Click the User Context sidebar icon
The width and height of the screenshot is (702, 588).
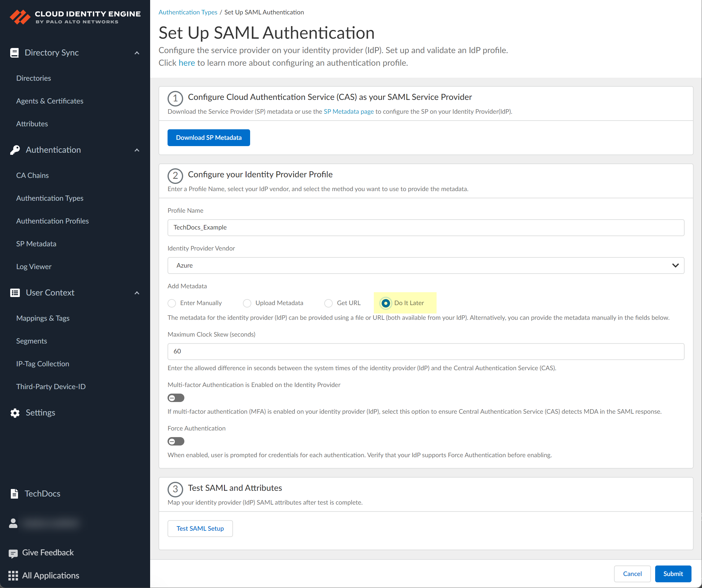pyautogui.click(x=14, y=292)
